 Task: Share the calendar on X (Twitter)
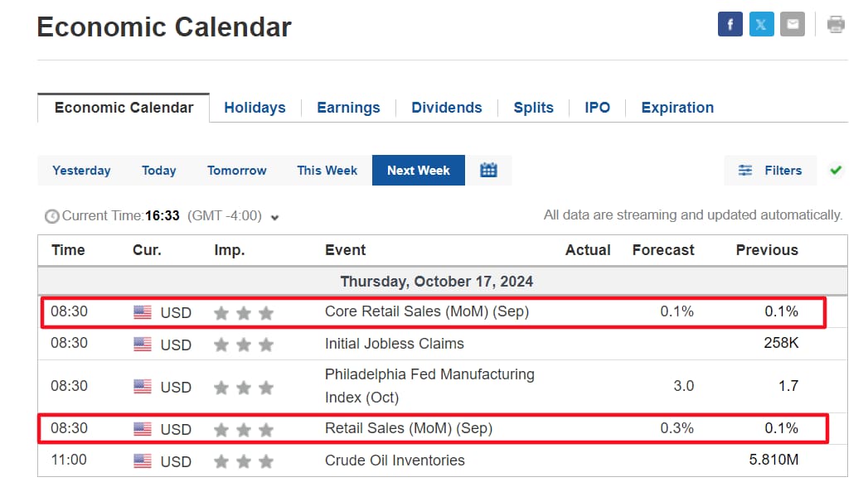761,24
